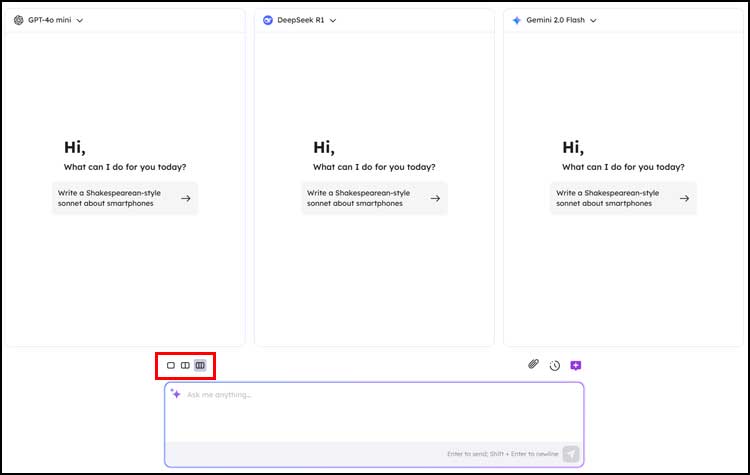This screenshot has height=475, width=750.
Task: Click the arrow on DeepSeek R1's sonnet suggestion
Action: pyautogui.click(x=435, y=198)
